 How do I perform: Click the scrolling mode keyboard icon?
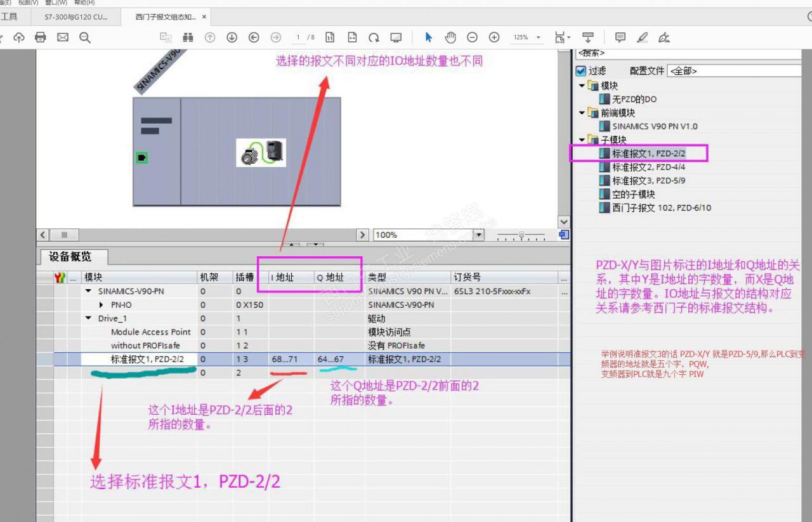tap(588, 37)
